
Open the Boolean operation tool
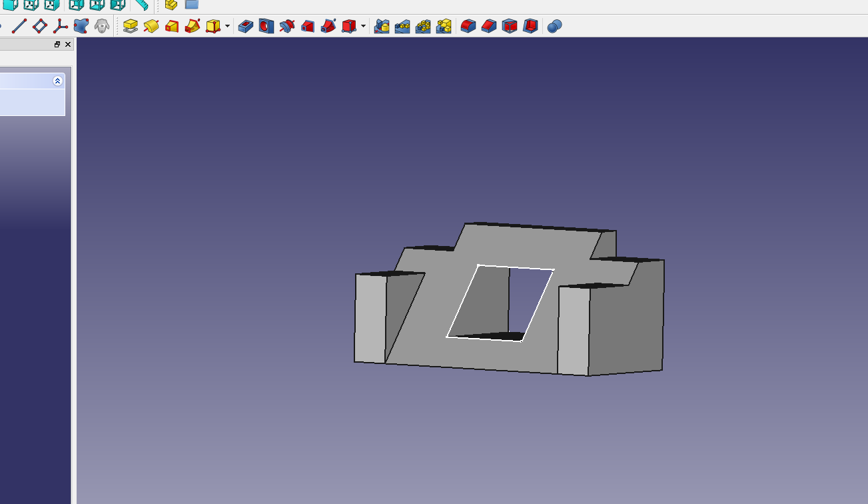(x=554, y=27)
